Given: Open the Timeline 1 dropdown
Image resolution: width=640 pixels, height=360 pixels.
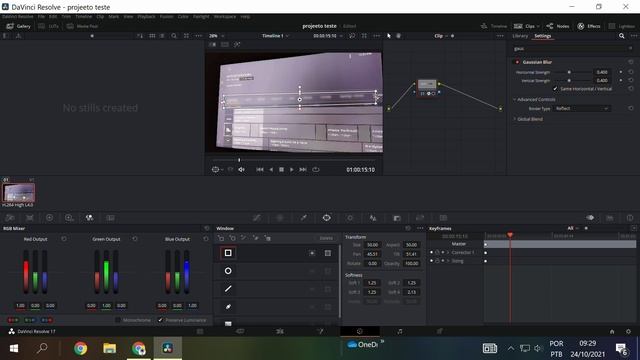Looking at the screenshot, I should (275, 36).
